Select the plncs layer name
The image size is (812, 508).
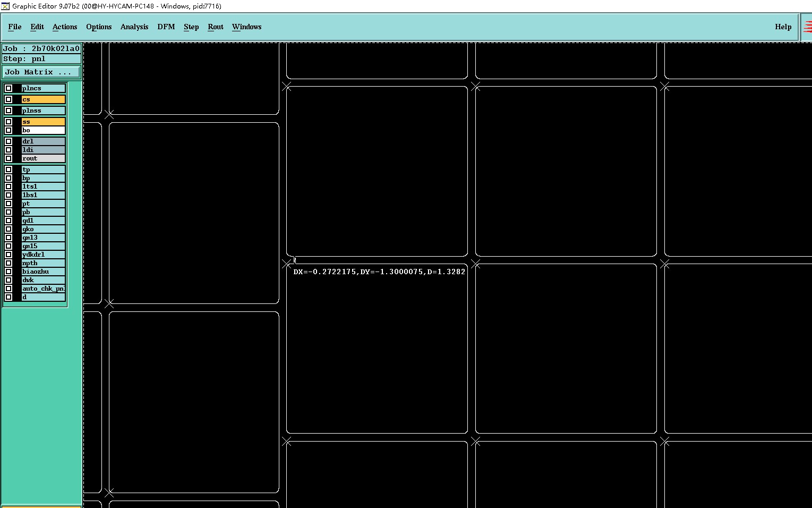point(44,88)
